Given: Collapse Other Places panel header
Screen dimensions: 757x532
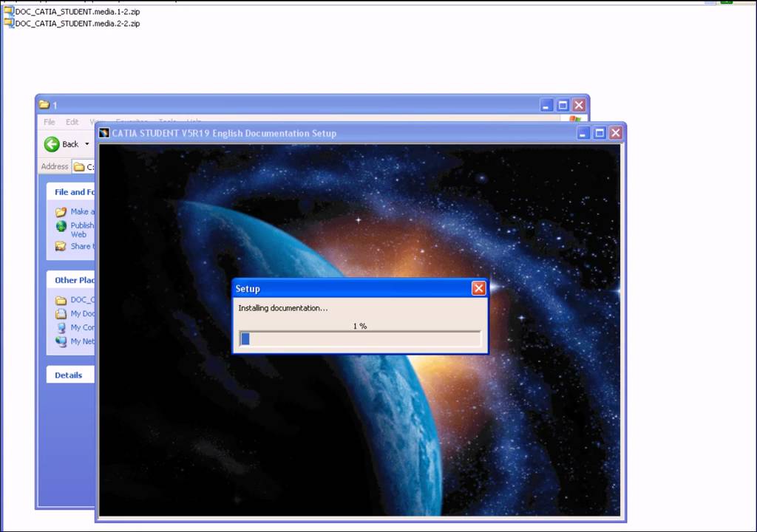Looking at the screenshot, I should [70, 280].
